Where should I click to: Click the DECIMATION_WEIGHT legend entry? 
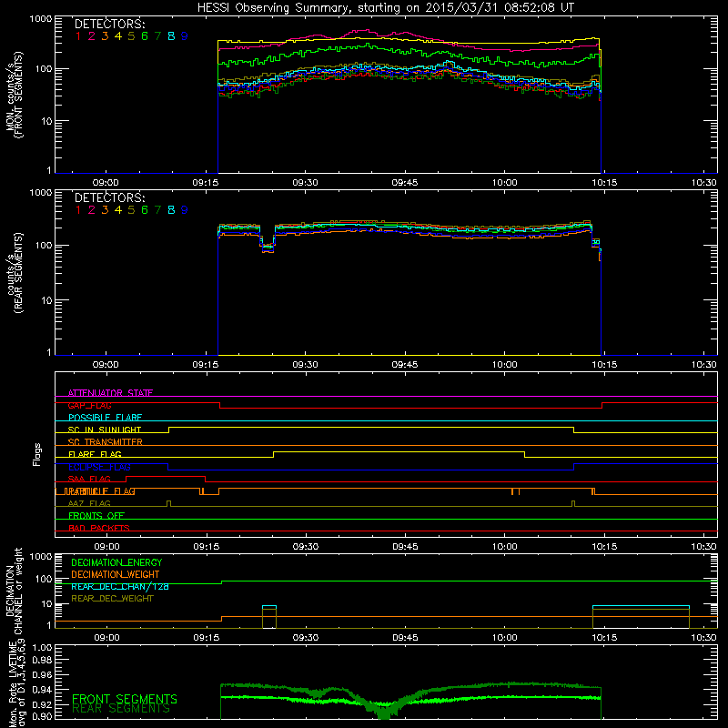point(116,574)
